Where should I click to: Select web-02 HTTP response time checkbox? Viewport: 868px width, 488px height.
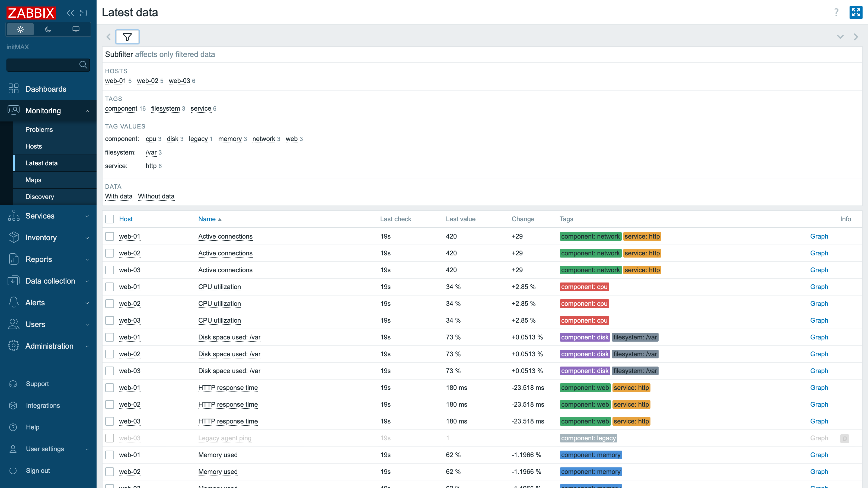(x=110, y=404)
